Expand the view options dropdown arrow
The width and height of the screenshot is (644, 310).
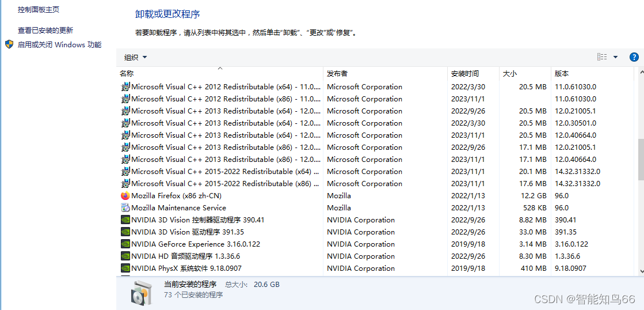click(615, 57)
